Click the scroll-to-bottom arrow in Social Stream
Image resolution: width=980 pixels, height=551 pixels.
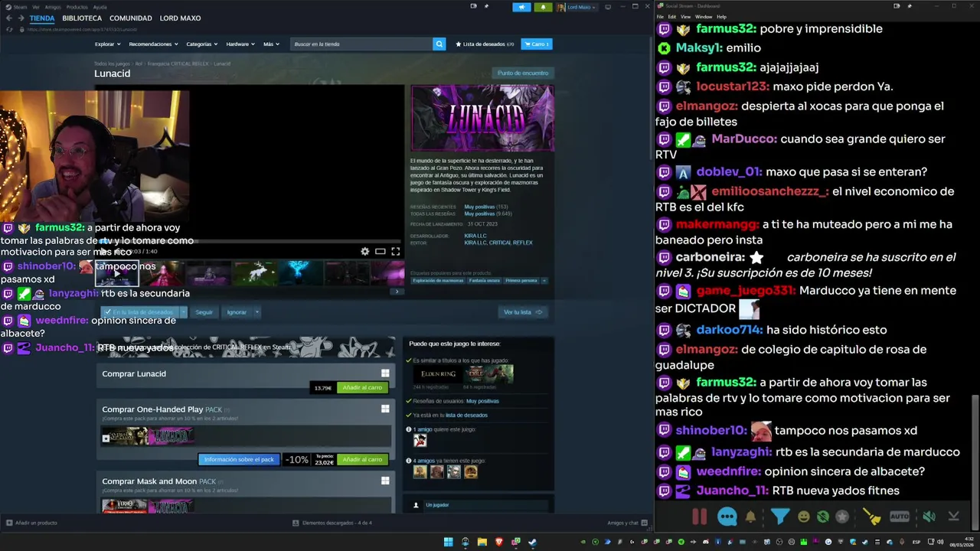(953, 517)
